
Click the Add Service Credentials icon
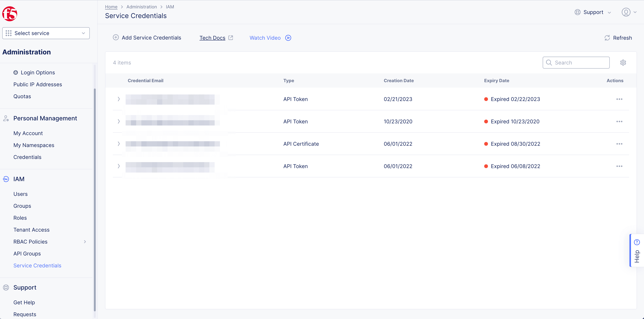[x=115, y=38]
